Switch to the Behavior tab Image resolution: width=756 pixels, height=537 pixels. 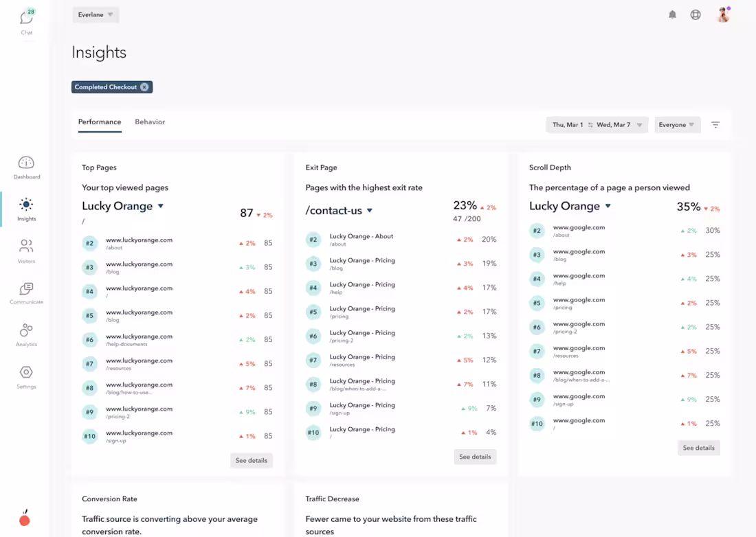pyautogui.click(x=150, y=122)
